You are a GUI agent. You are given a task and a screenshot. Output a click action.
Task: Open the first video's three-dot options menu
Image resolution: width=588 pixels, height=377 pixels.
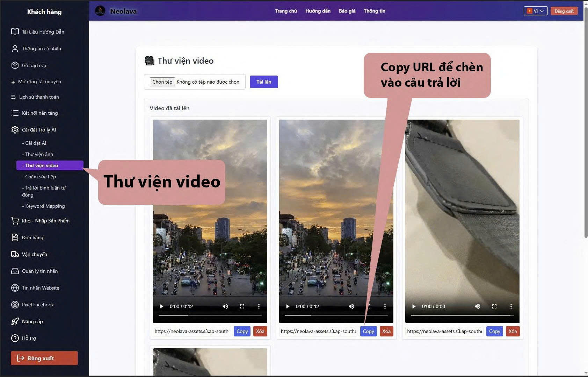point(259,306)
